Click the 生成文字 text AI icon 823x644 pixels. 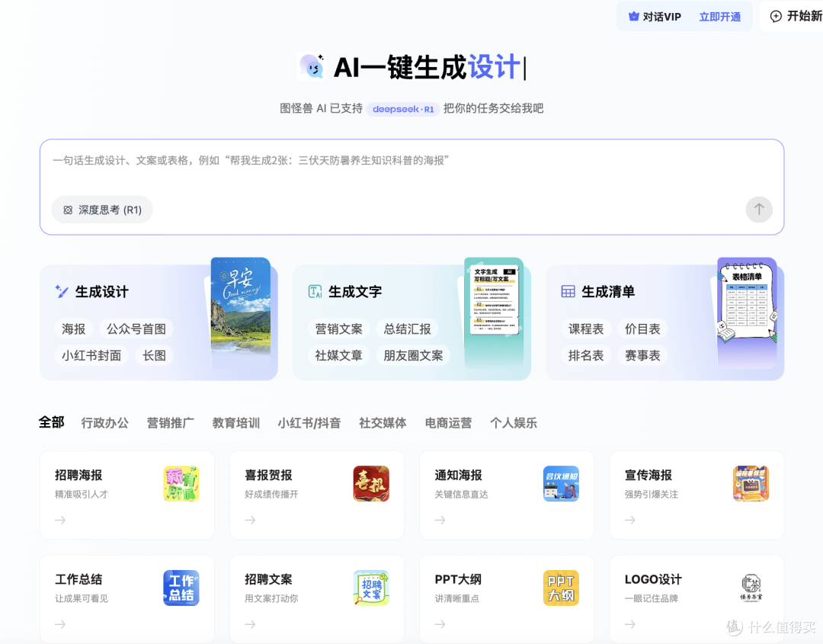tap(315, 291)
